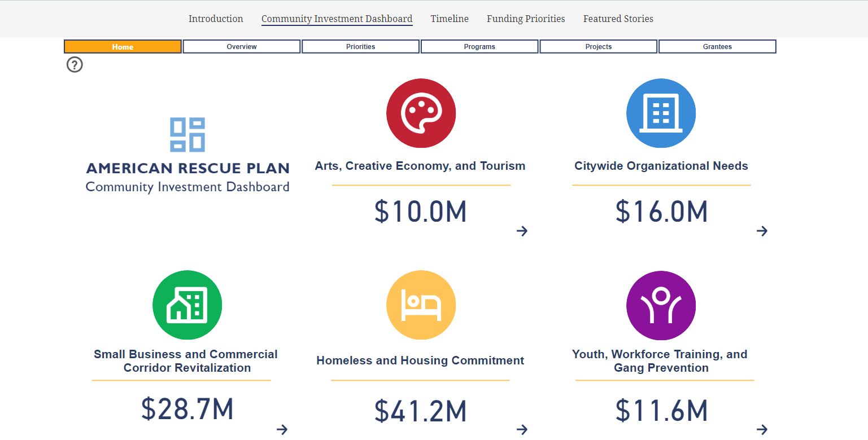Open arrow next to $16.0M Citywide funding
This screenshot has width=868, height=440.
762,231
